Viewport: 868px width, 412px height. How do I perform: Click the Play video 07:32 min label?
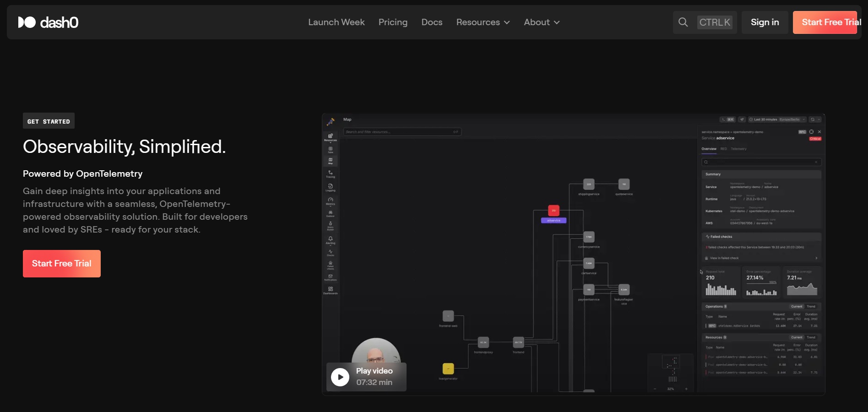point(374,376)
